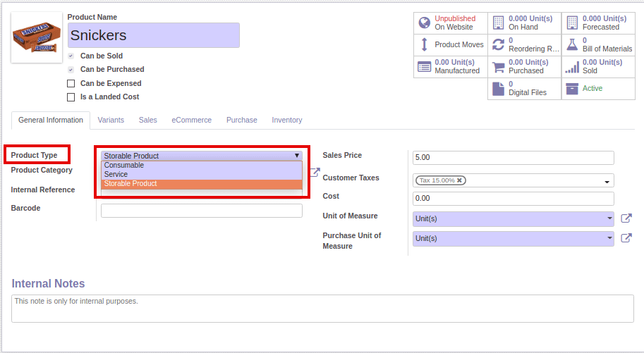The image size is (644, 353).
Task: Expand the Purchase Unit of Measure dropdown
Action: pyautogui.click(x=609, y=238)
